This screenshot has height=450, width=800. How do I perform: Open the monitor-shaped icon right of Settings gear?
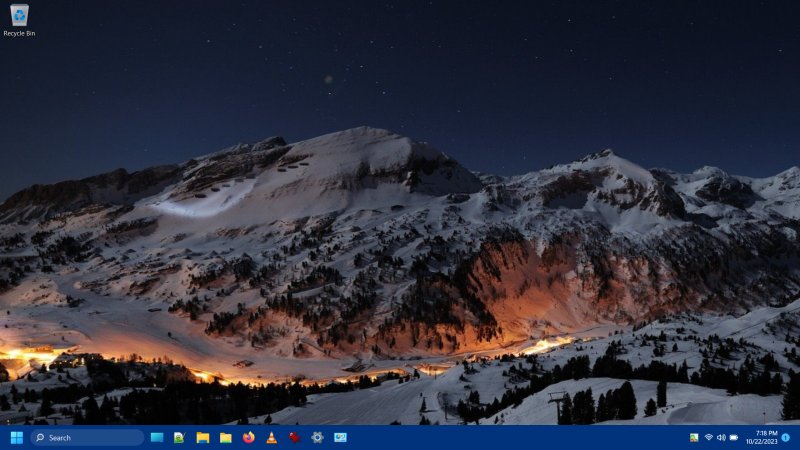tap(340, 437)
